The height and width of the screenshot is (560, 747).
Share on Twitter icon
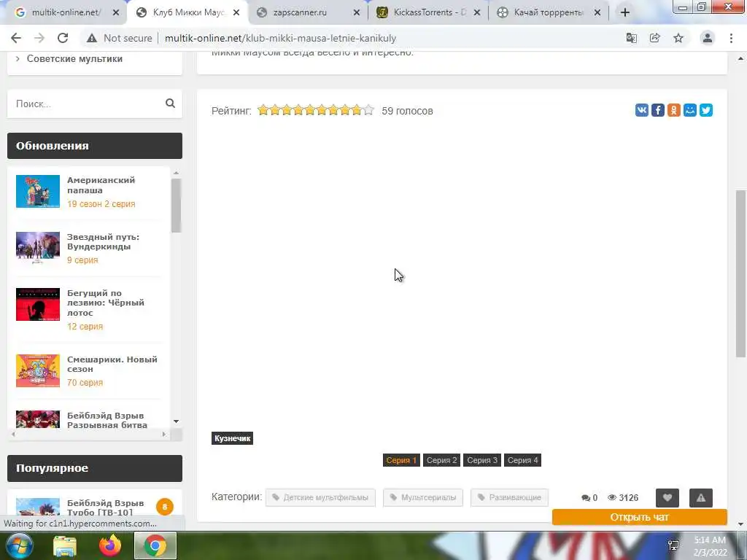tap(706, 111)
